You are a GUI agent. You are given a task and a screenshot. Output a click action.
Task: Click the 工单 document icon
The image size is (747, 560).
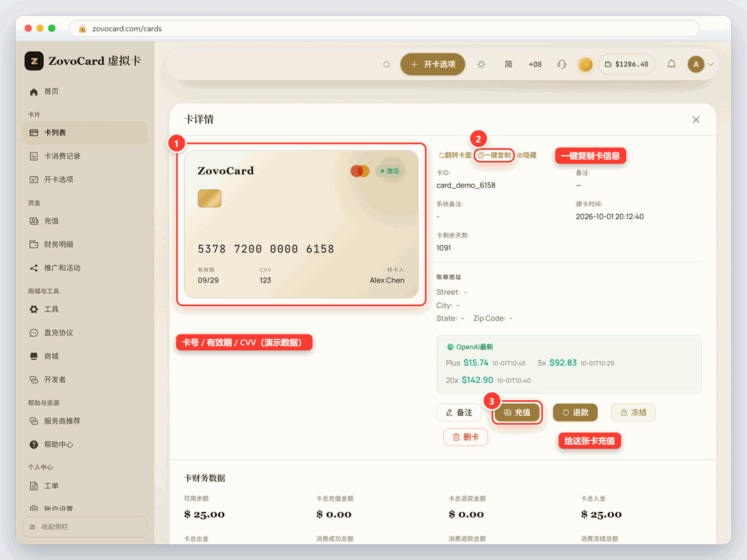(x=34, y=486)
